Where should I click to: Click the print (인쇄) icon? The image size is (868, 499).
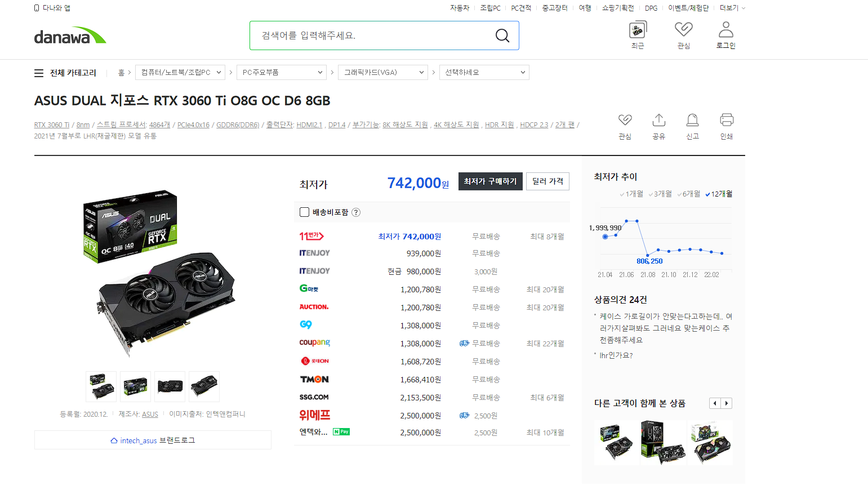pyautogui.click(x=727, y=120)
